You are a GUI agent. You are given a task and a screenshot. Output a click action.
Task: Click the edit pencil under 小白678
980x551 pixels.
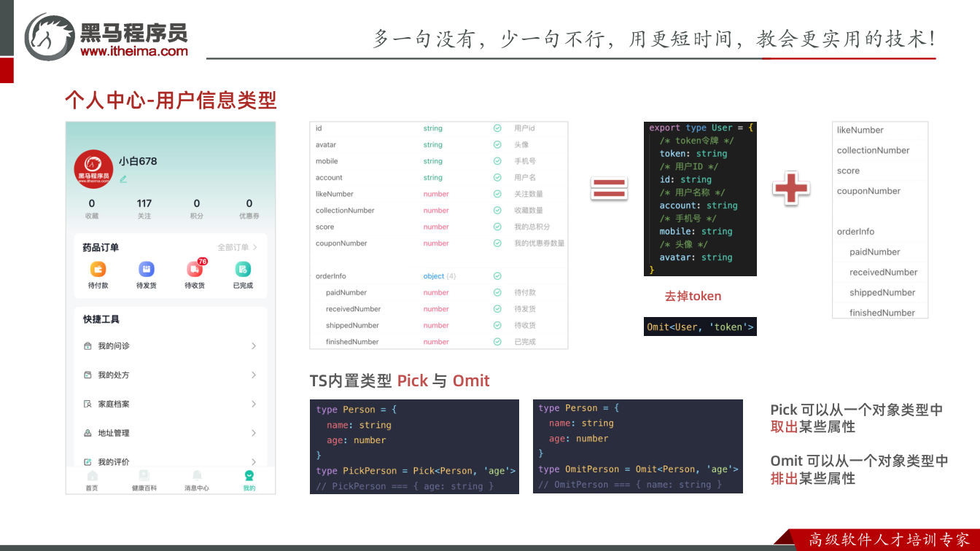[123, 179]
